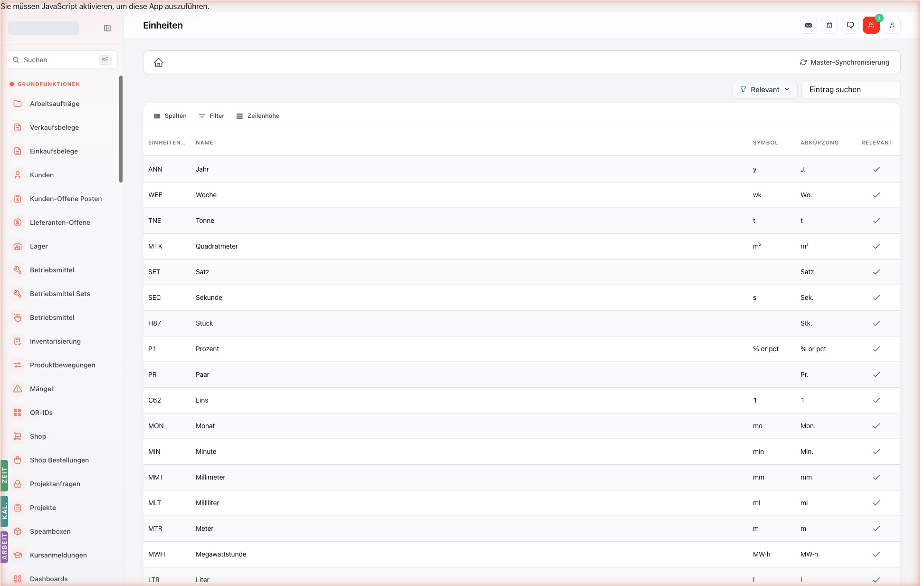
Task: Toggle relevant checkmark for Stück row
Action: tap(876, 323)
